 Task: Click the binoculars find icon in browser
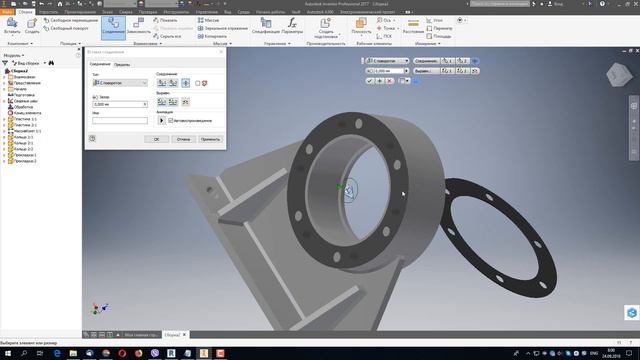[51, 63]
